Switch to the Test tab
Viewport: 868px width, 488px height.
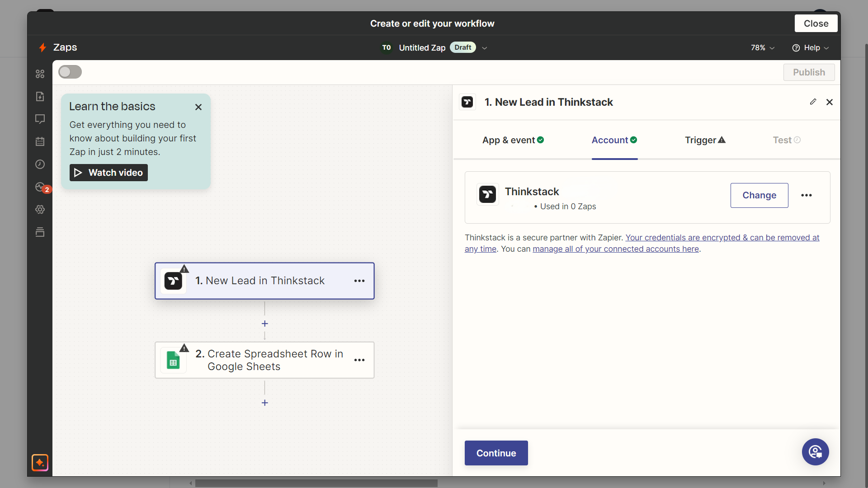(787, 140)
